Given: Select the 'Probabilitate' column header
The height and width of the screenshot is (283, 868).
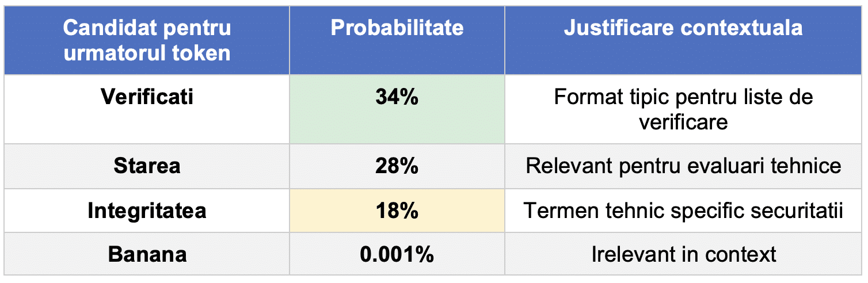Looking at the screenshot, I should pos(397,28).
